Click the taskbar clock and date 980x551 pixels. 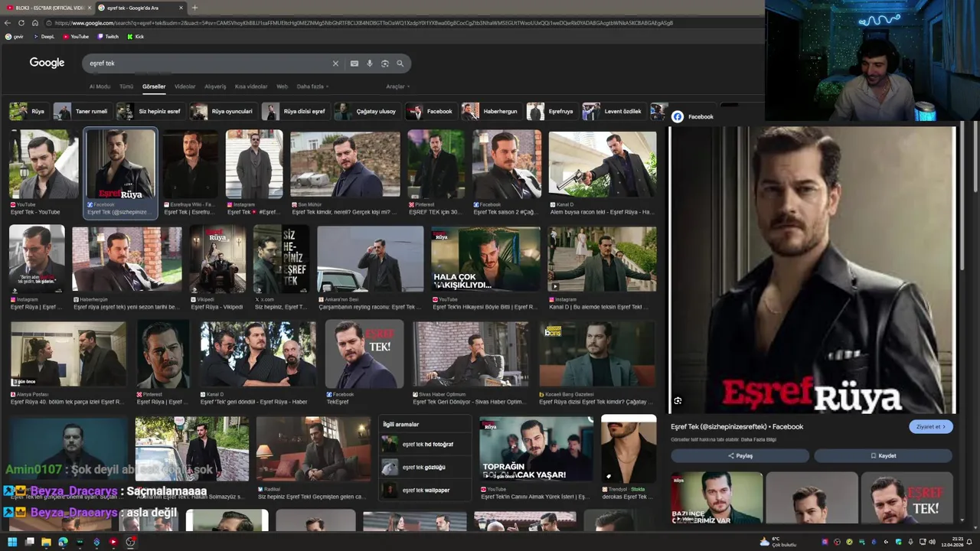[x=952, y=542]
